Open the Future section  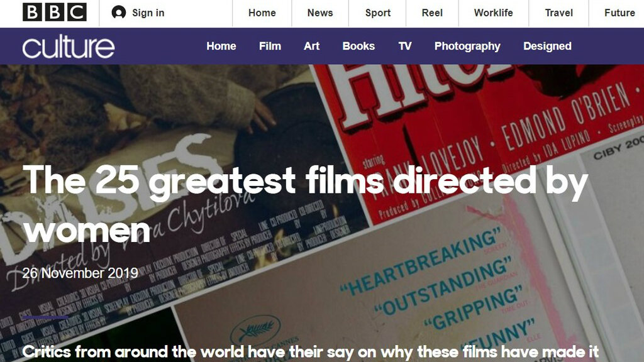(619, 13)
